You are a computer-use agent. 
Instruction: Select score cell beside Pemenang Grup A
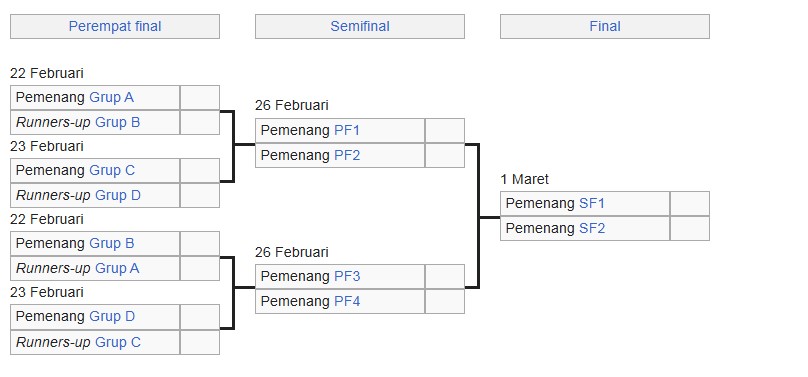200,97
